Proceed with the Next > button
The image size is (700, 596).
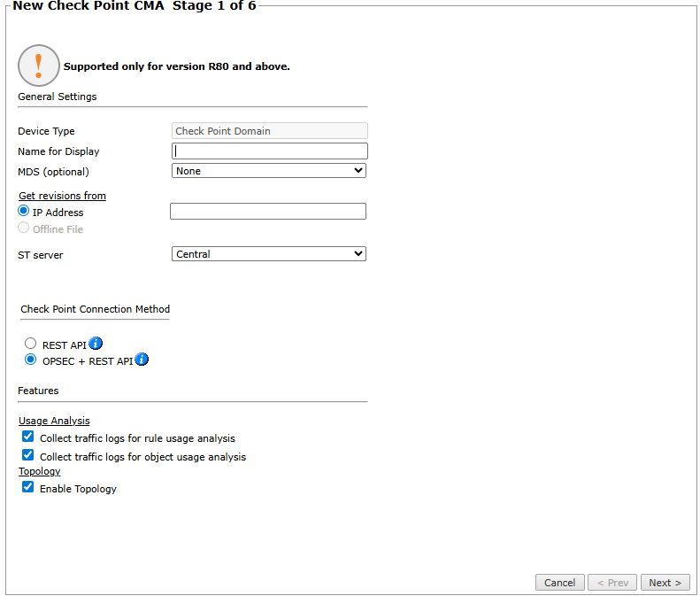coord(665,583)
